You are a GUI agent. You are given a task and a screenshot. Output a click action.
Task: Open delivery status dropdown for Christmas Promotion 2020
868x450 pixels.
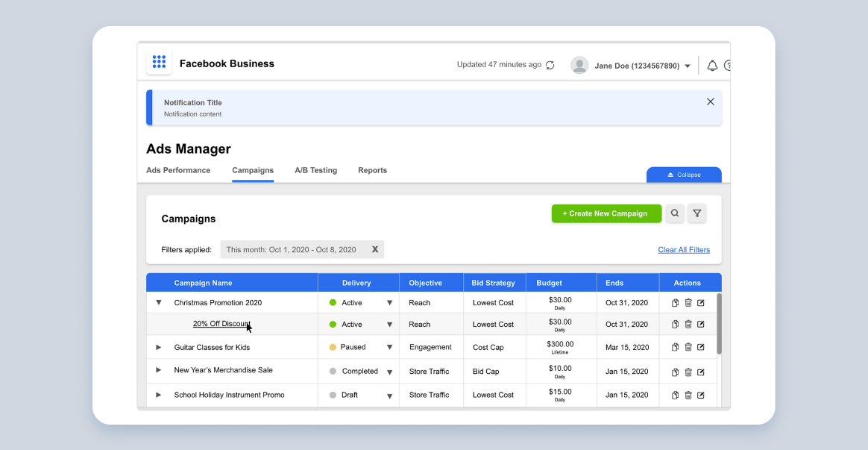click(389, 303)
